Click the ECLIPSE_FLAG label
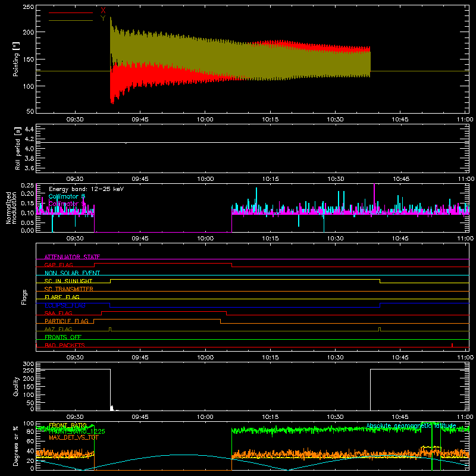This screenshot has height=476, width=476. [x=65, y=305]
